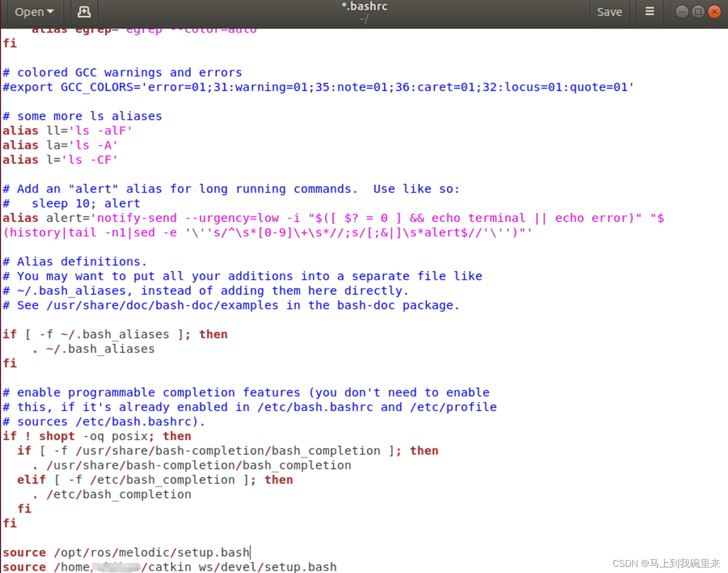Maximize the gedit window
The width and height of the screenshot is (728, 573).
click(699, 12)
